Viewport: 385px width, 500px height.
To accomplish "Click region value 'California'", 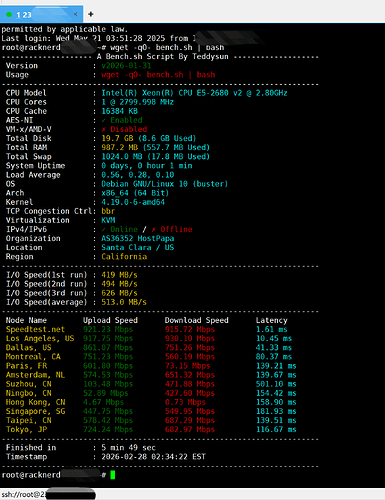I will click(x=124, y=257).
